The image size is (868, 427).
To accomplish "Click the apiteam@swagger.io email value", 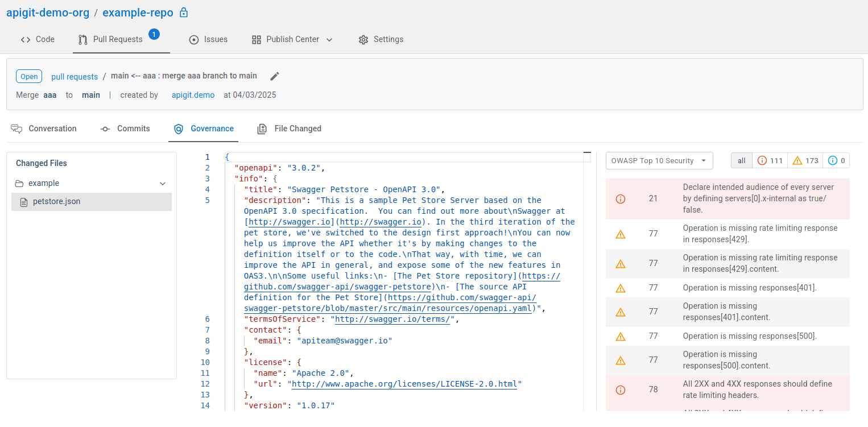I will pyautogui.click(x=345, y=341).
